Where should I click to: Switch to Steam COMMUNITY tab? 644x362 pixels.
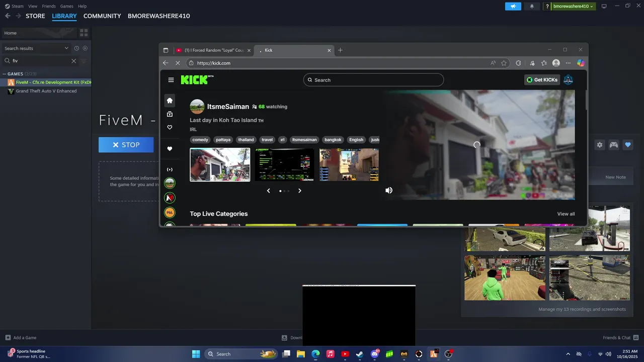click(102, 16)
